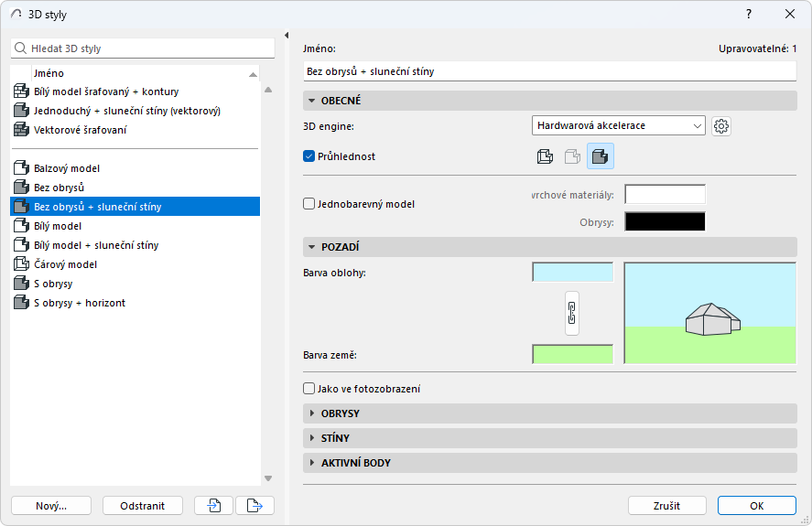Click list scrollbar down arrow
The width and height of the screenshot is (812, 526).
pos(268,478)
